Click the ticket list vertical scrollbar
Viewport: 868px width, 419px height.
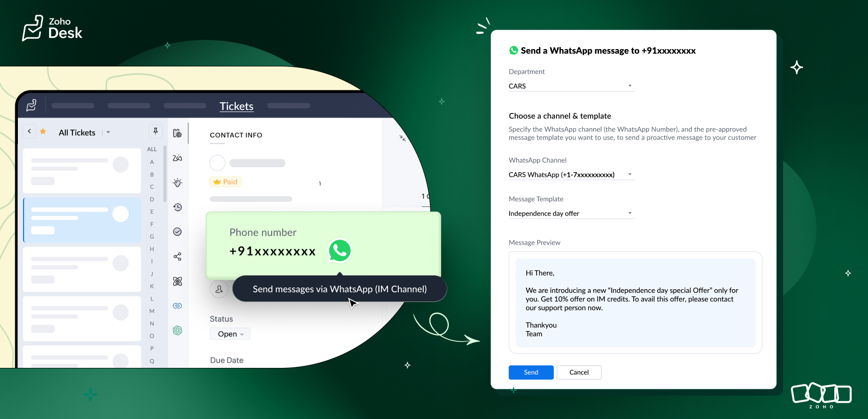[165, 174]
